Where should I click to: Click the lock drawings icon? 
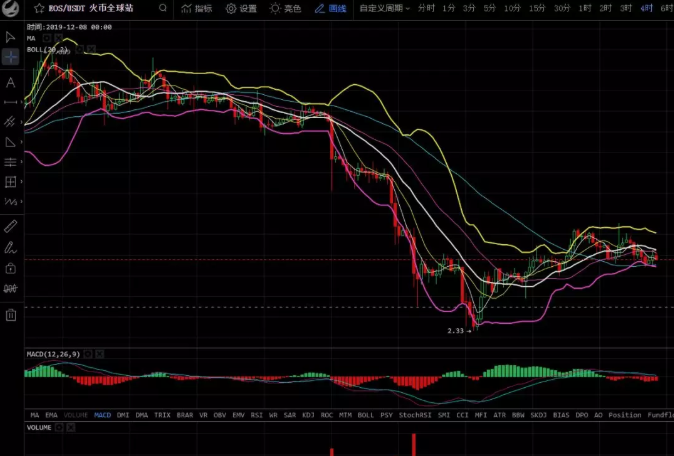click(x=10, y=268)
